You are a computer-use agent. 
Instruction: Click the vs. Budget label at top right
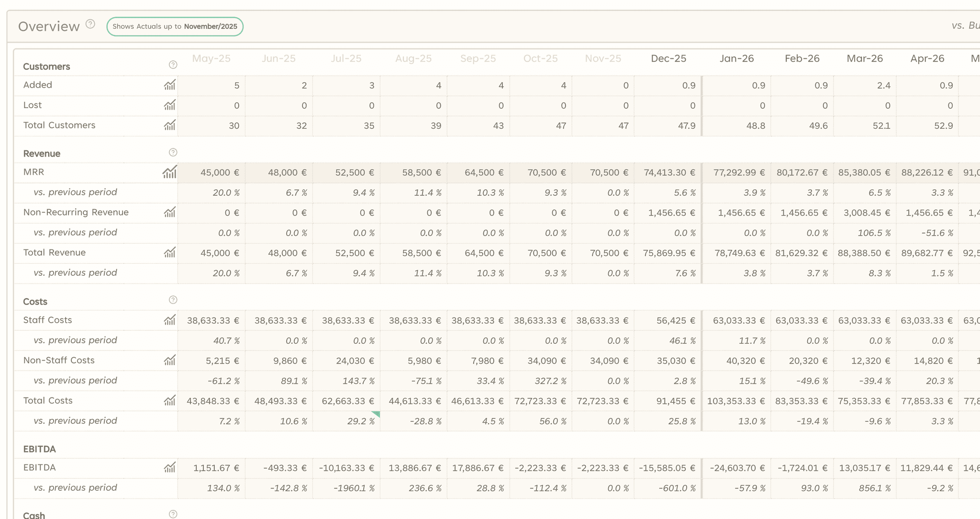[965, 26]
